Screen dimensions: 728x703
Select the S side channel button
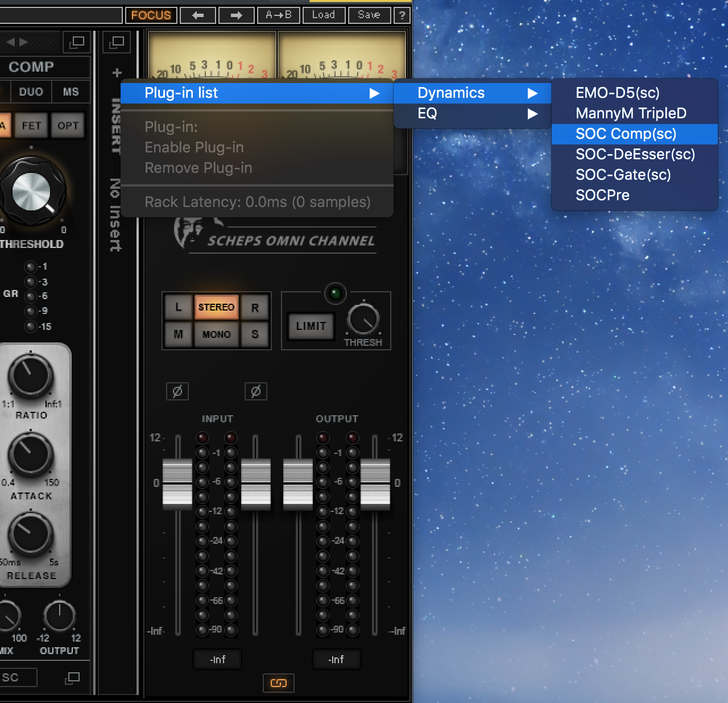(255, 334)
